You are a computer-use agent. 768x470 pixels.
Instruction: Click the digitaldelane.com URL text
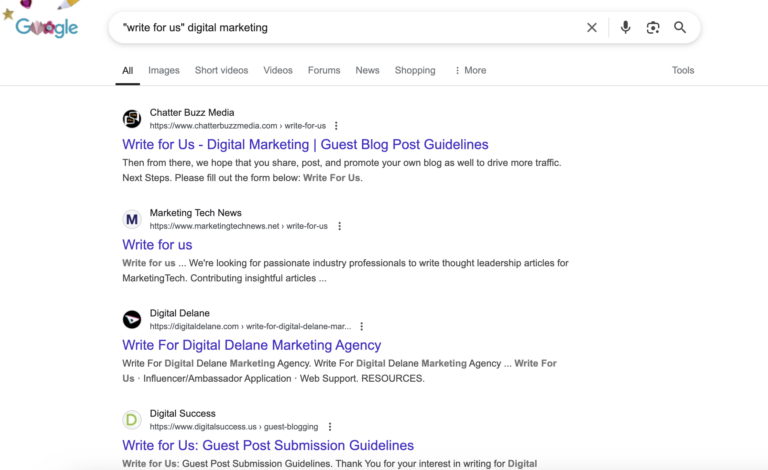(x=250, y=327)
